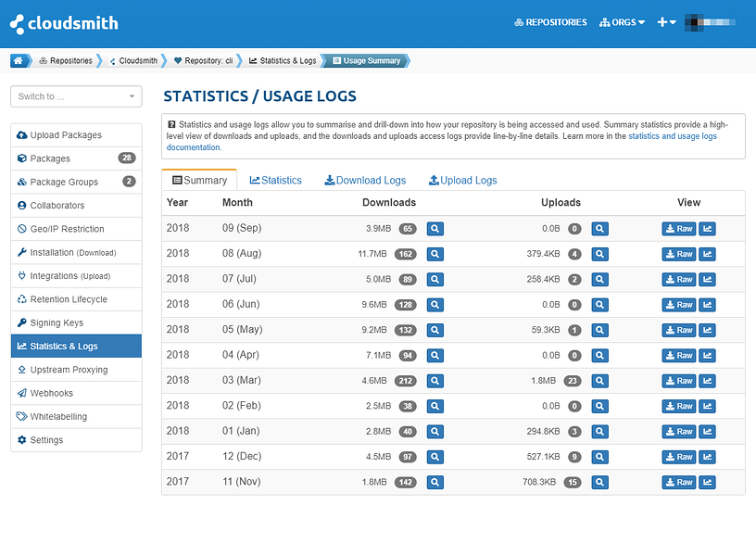The image size is (756, 556).
Task: Expand the ORGS menu
Action: point(622,22)
